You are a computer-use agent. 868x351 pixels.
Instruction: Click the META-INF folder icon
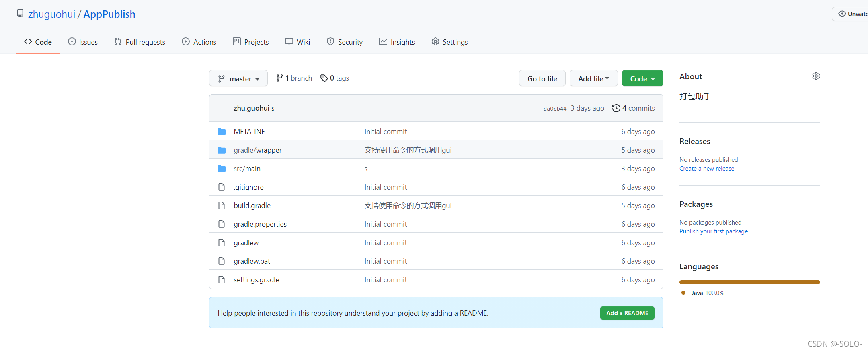click(x=222, y=132)
